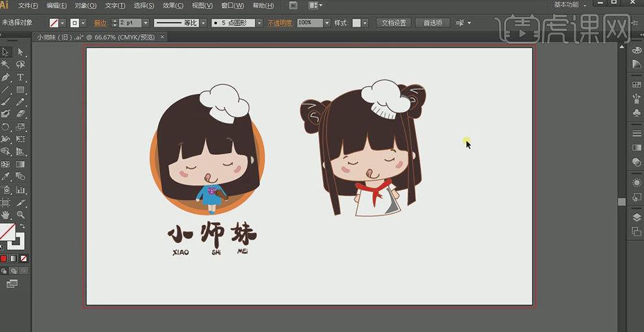Open stroke color dropdown in control bar
Image resolution: width=644 pixels, height=332 pixels.
(84, 23)
